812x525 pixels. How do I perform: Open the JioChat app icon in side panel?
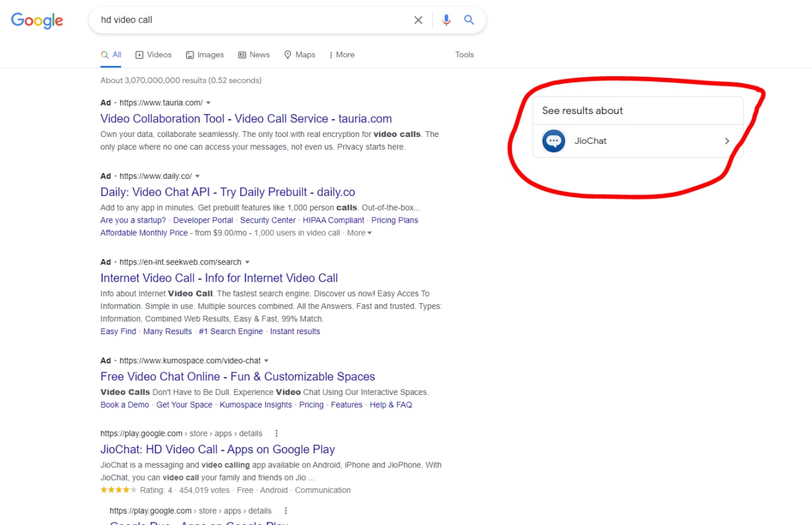[x=554, y=141]
